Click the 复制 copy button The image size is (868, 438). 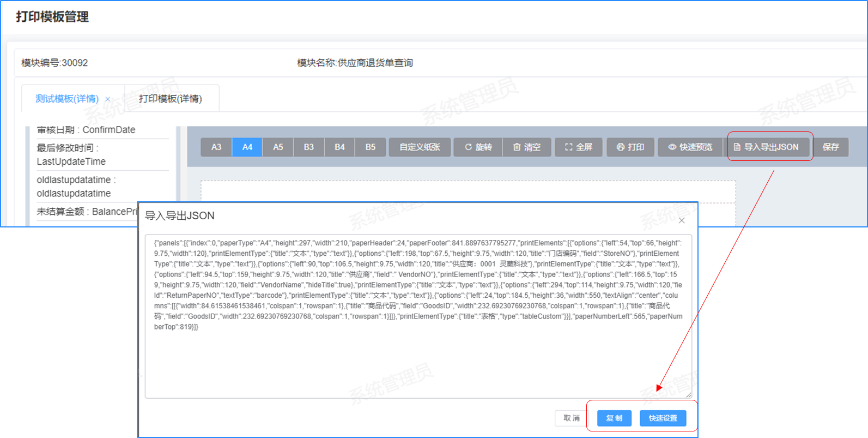click(614, 418)
